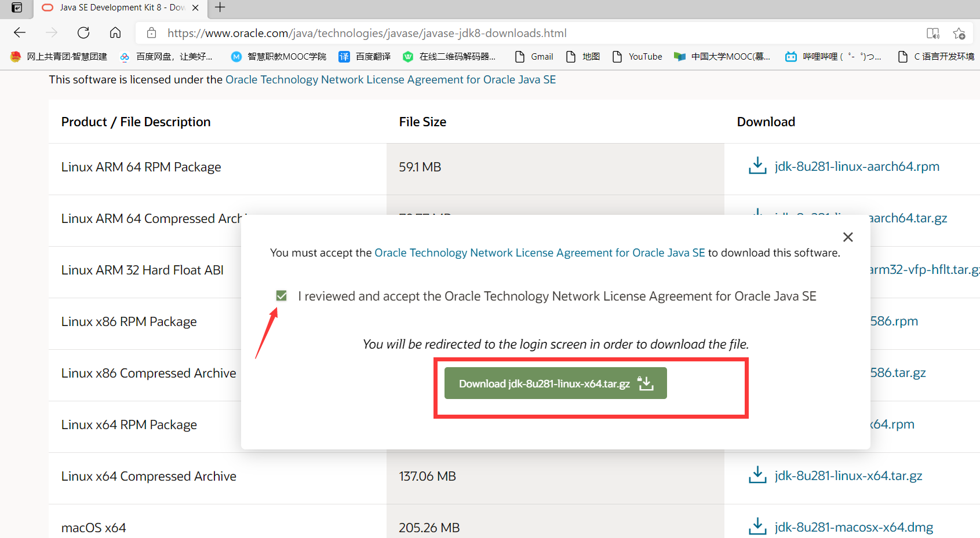Select the '59.1 MB' file size cell
The height and width of the screenshot is (538, 980).
(x=420, y=167)
